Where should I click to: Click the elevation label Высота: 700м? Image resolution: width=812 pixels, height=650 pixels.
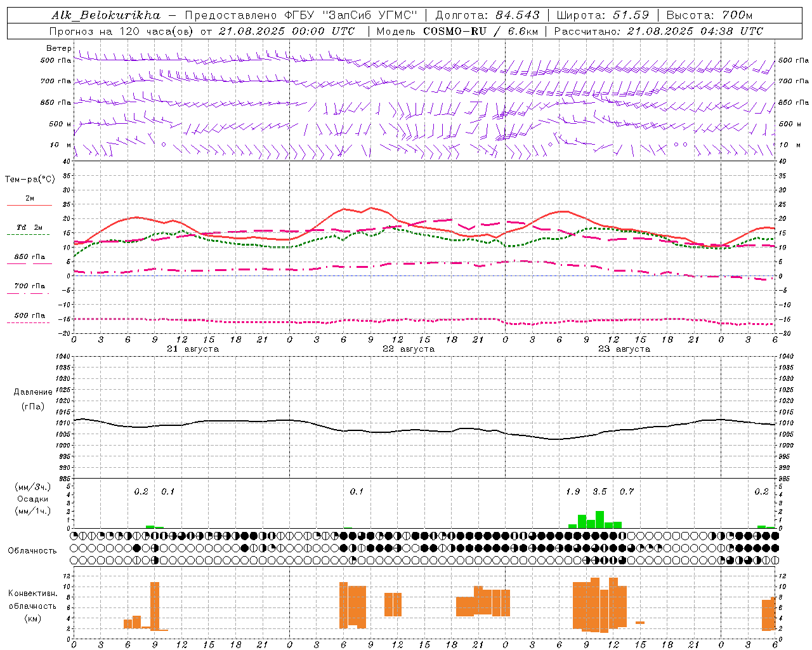click(x=709, y=15)
